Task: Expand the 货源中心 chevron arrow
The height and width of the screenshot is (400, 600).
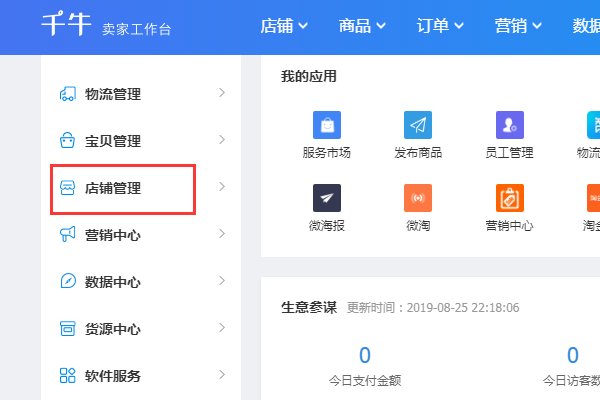Action: coord(222,328)
